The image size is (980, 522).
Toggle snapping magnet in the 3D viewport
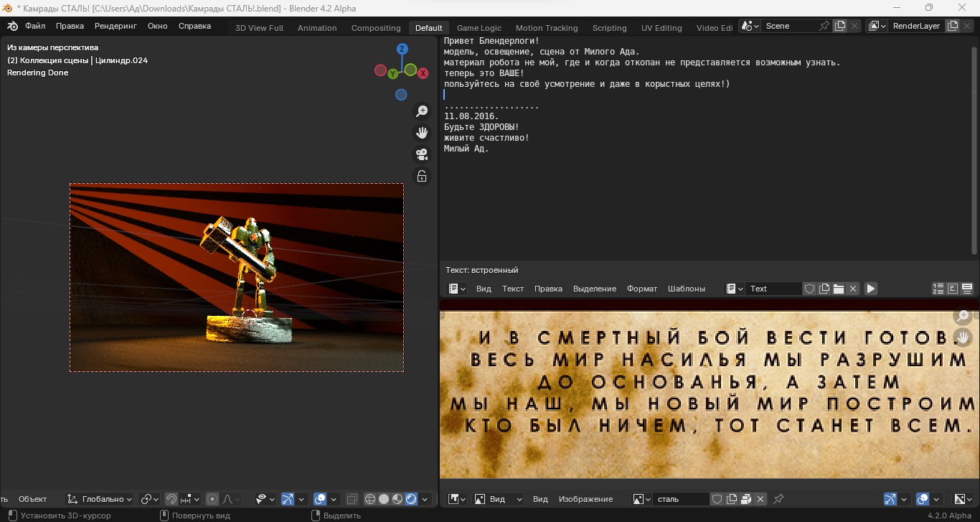click(x=171, y=499)
